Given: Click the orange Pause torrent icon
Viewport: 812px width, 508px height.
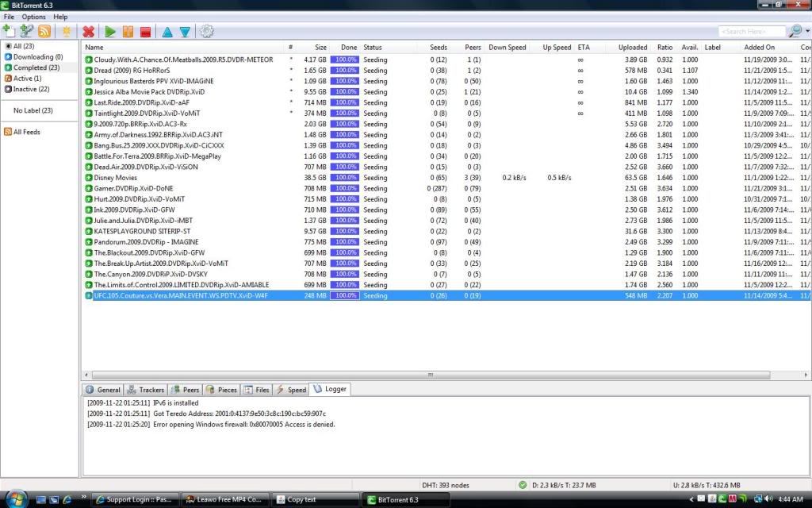Looking at the screenshot, I should [x=128, y=32].
